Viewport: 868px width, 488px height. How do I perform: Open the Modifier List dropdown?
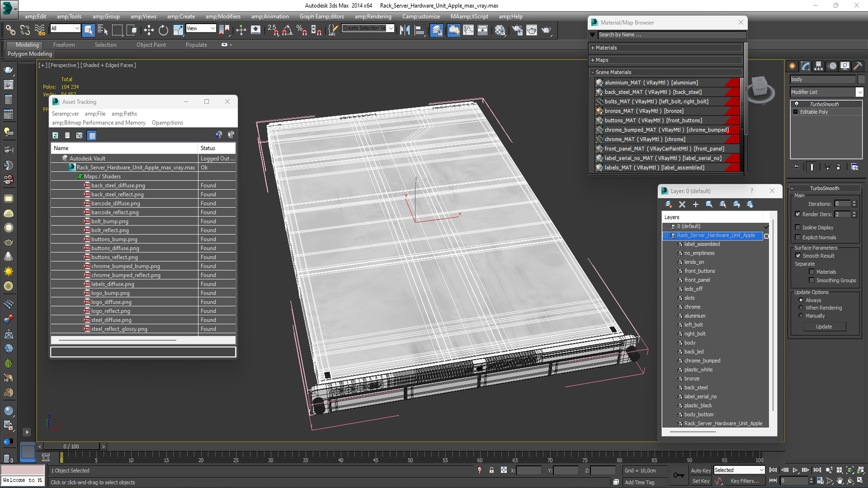[x=859, y=92]
